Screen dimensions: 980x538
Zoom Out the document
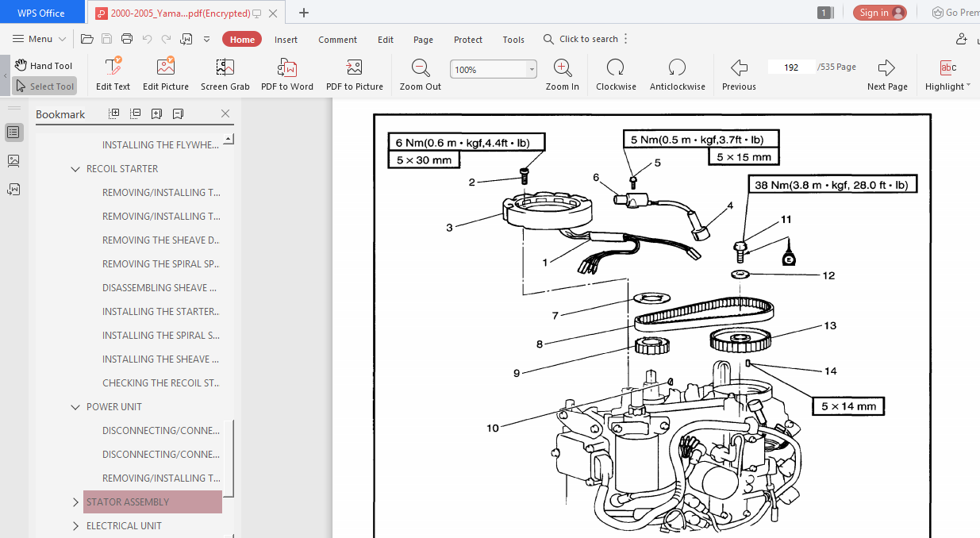tap(421, 75)
